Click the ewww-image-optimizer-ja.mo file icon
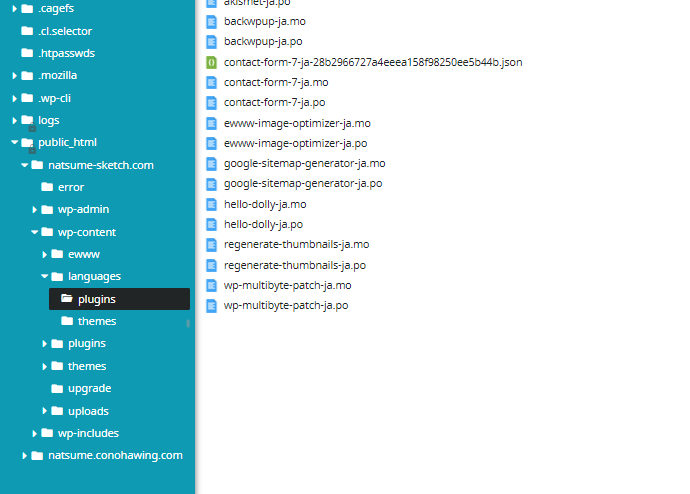The height and width of the screenshot is (494, 690). point(212,124)
